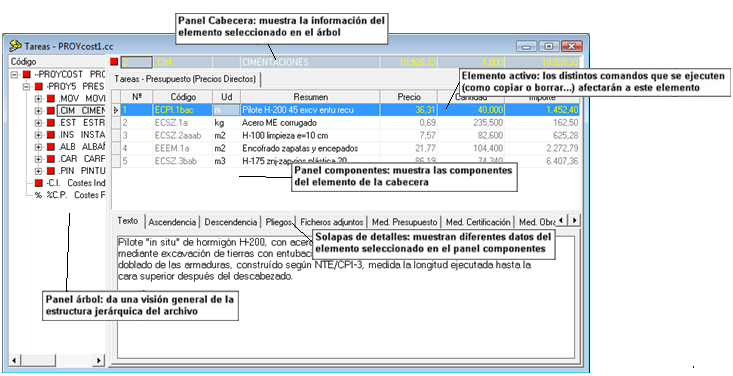The height and width of the screenshot is (376, 733).
Task: Switch to the Ascendencia tab
Action: (x=172, y=222)
